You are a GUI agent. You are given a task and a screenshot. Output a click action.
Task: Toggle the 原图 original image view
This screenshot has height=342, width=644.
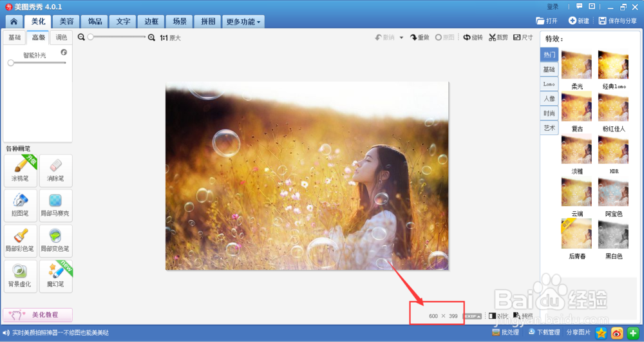(445, 37)
